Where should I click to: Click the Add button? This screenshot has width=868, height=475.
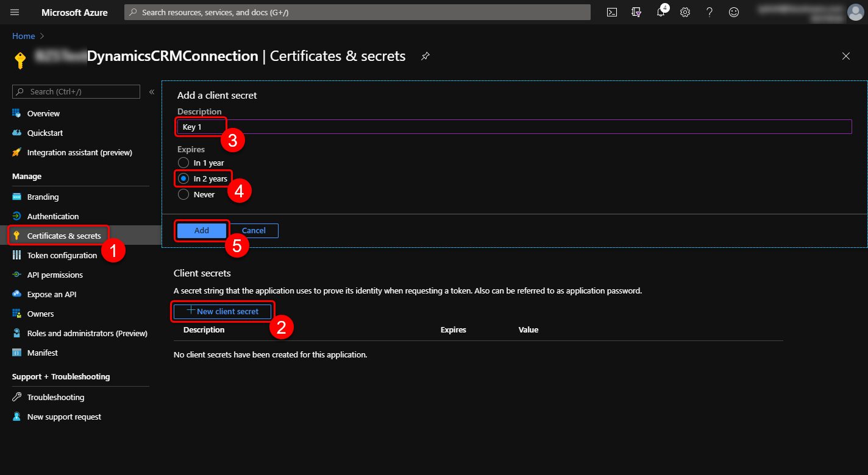[202, 231]
